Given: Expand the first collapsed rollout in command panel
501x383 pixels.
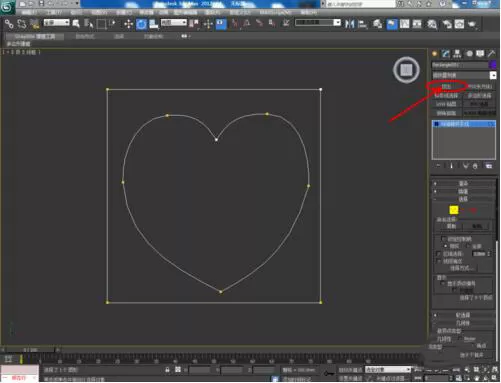Looking at the screenshot, I should (464, 183).
